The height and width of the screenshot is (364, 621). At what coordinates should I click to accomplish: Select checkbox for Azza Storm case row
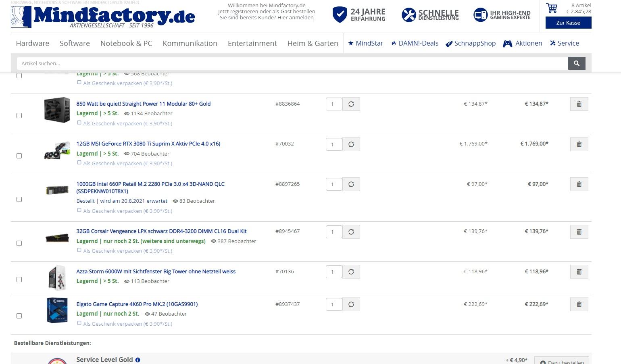[19, 280]
